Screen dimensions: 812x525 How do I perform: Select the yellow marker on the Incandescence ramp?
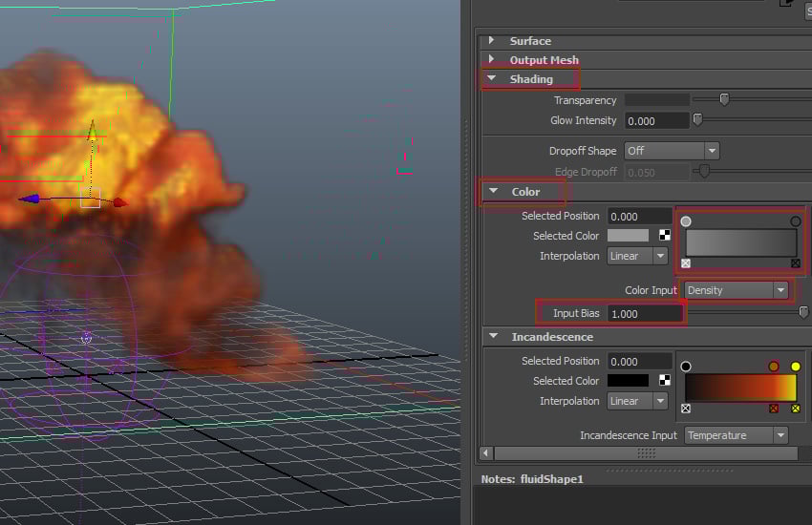pyautogui.click(x=795, y=367)
